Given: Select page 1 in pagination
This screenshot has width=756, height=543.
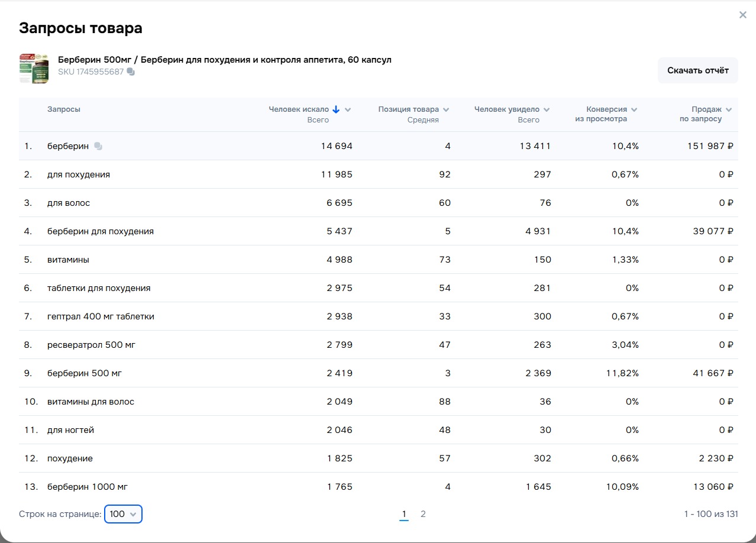Looking at the screenshot, I should pyautogui.click(x=404, y=514).
